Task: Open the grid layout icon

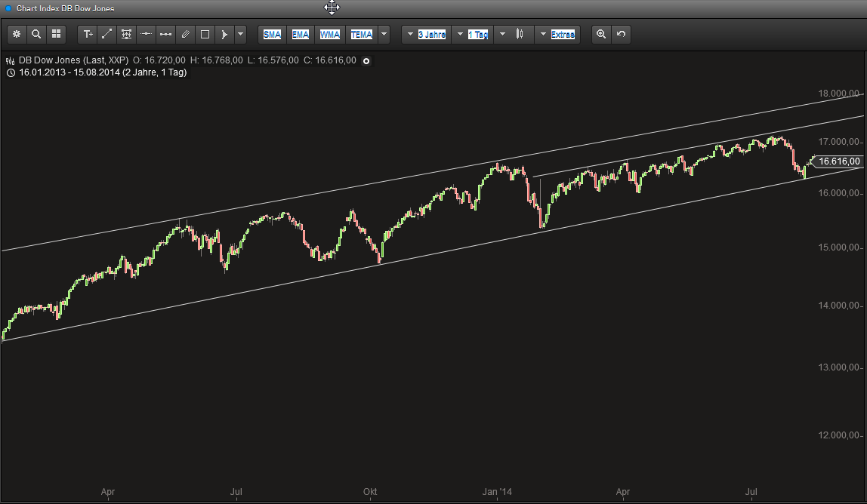Action: point(57,34)
